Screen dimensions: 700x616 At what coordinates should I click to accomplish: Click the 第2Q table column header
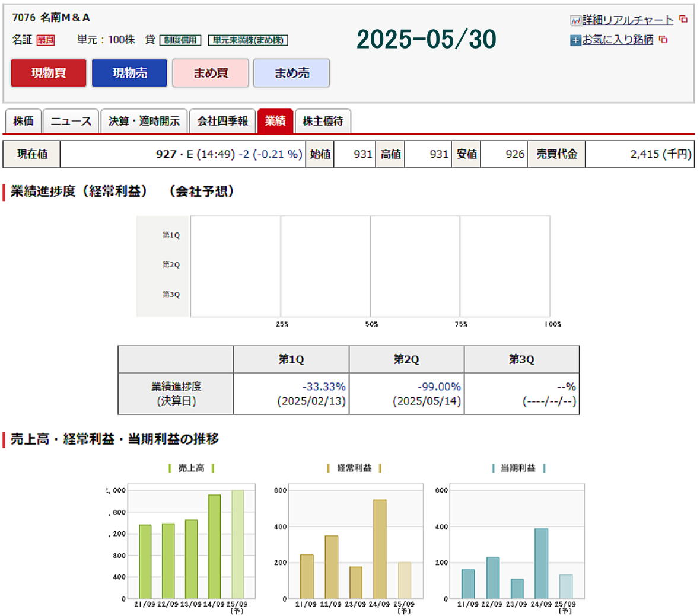[x=406, y=359]
